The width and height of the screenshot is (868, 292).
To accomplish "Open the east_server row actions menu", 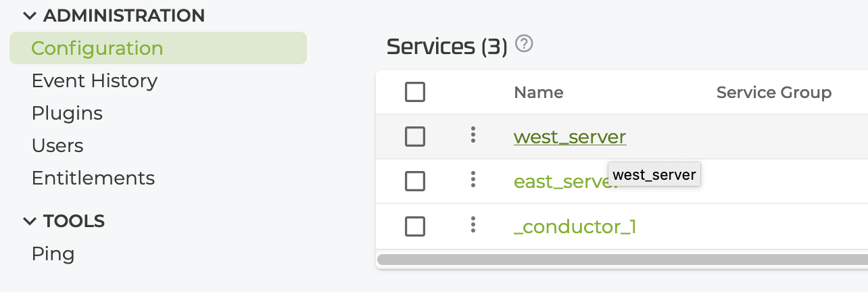I will click(x=473, y=180).
